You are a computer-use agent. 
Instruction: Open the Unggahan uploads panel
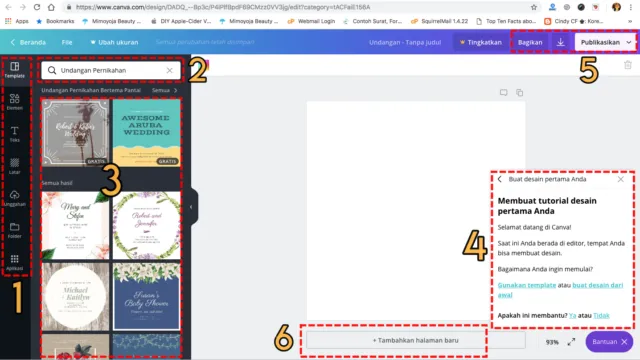click(x=15, y=198)
